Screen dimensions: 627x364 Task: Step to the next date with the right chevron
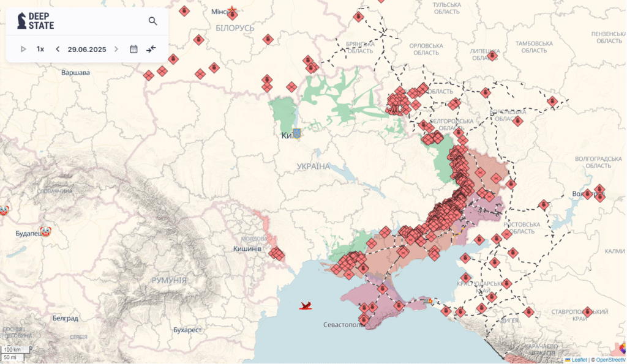click(x=116, y=48)
